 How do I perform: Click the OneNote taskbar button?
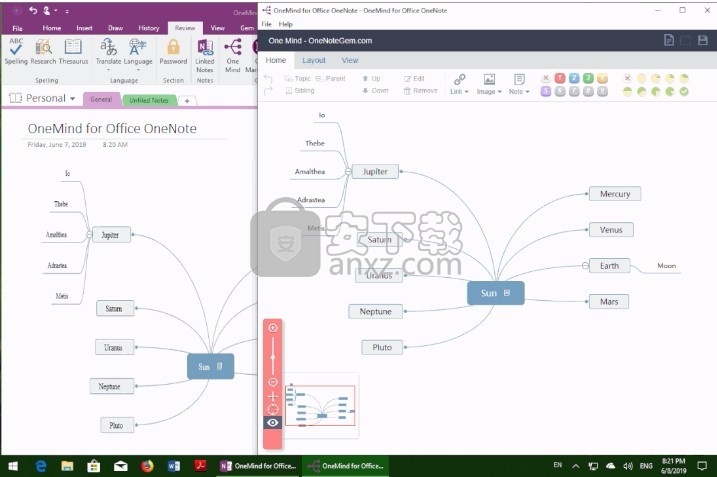coord(258,466)
